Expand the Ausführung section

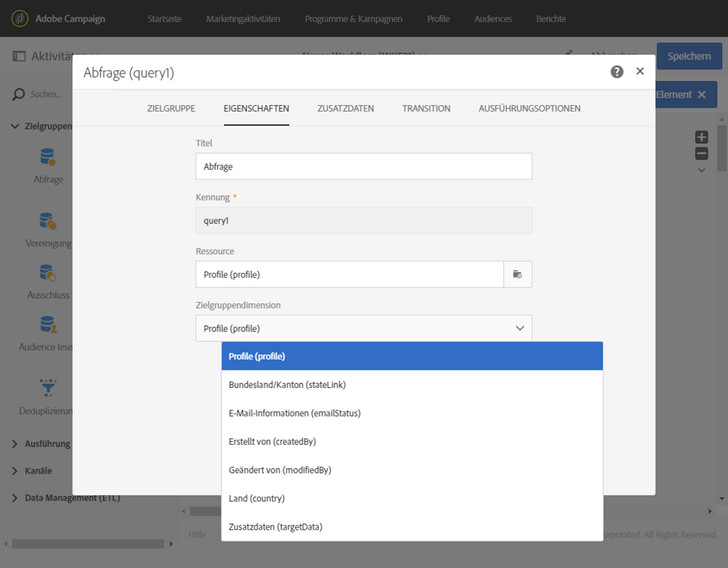click(15, 444)
